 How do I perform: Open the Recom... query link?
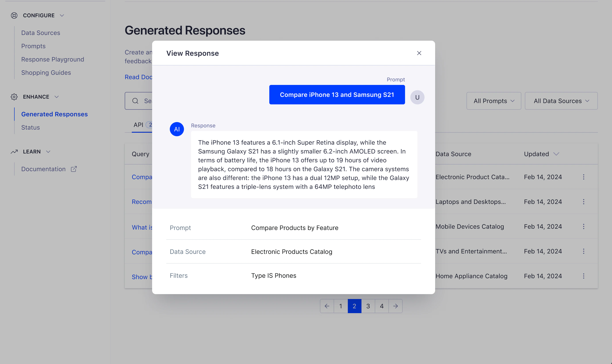(142, 202)
